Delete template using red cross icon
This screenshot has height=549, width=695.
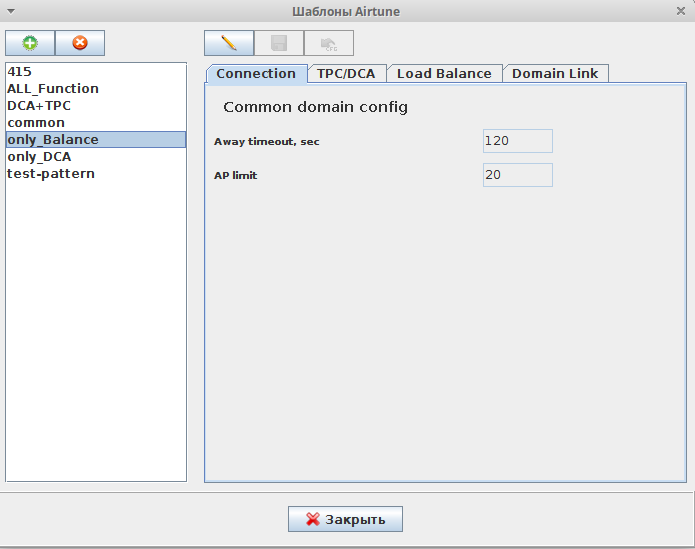80,43
